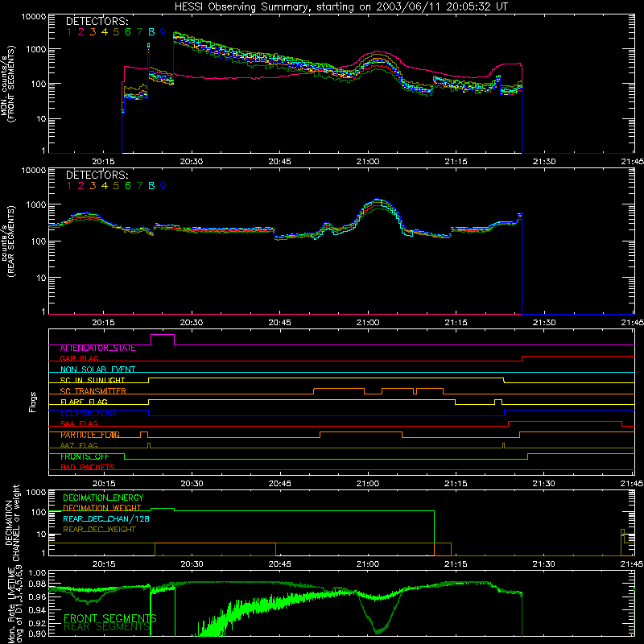Click the DECIMATION_WEIGHT legend entry

[x=102, y=508]
